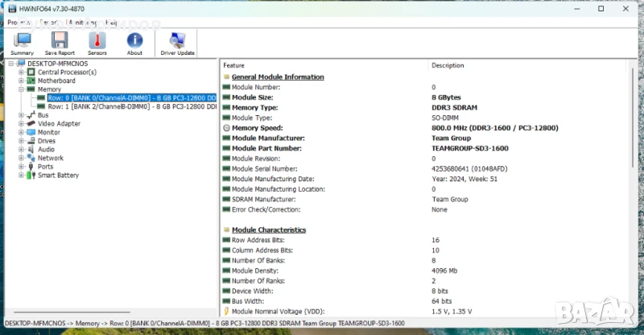Expand the Drives tree node
Viewport: 644px width, 335px height.
21,141
